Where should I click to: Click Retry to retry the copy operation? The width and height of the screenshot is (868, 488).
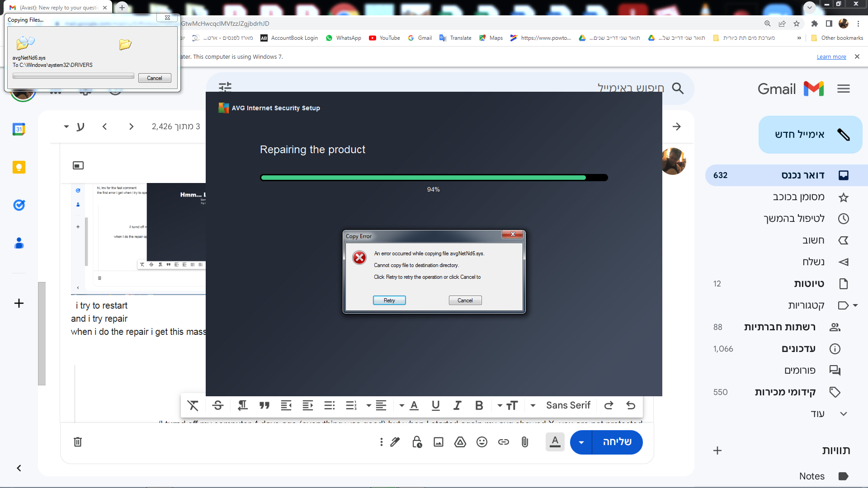point(389,300)
